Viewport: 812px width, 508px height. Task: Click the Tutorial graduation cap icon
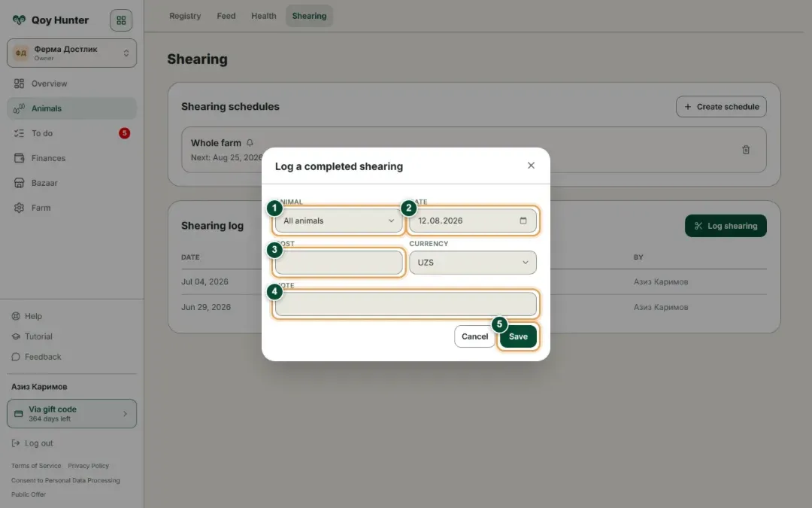pos(16,336)
